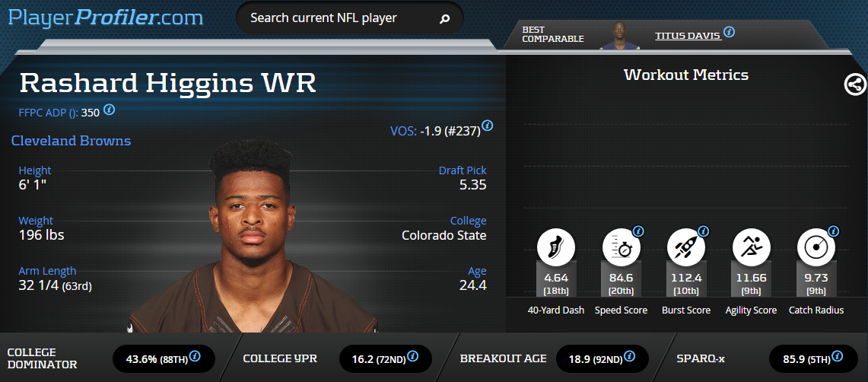Open info icon next to VOS value

coord(487,126)
